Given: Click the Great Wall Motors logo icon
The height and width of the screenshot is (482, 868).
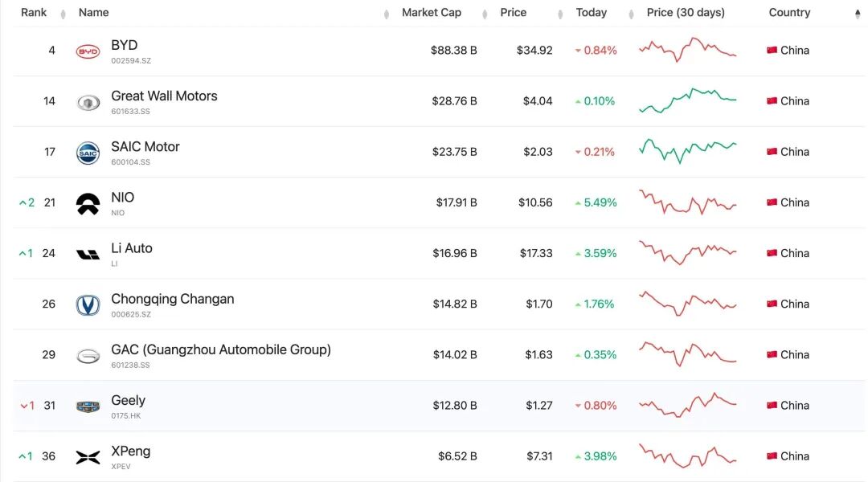Looking at the screenshot, I should pyautogui.click(x=88, y=102).
